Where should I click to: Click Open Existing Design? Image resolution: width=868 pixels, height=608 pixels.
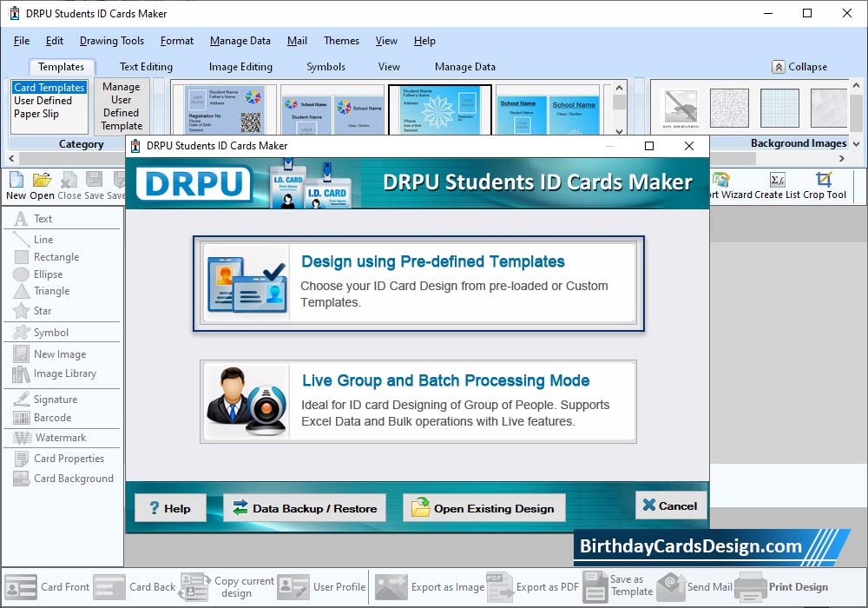click(x=483, y=508)
